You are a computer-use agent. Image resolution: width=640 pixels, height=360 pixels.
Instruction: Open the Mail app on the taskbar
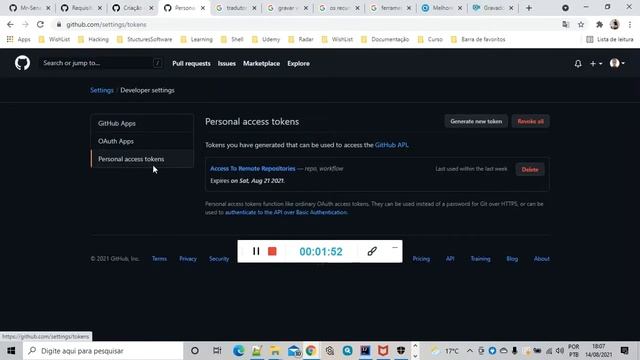[x=293, y=351]
